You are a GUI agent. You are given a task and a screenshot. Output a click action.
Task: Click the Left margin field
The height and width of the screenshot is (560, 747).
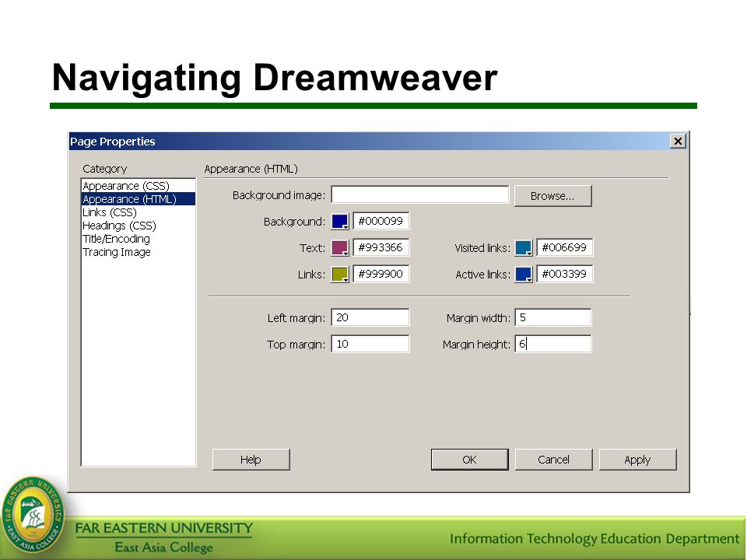point(370,317)
